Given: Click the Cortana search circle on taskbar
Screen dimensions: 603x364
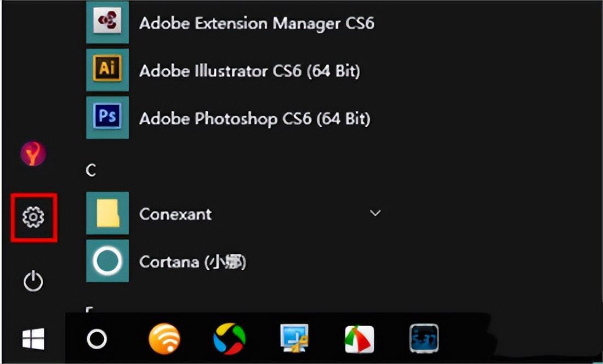Looking at the screenshot, I should click(x=97, y=339).
